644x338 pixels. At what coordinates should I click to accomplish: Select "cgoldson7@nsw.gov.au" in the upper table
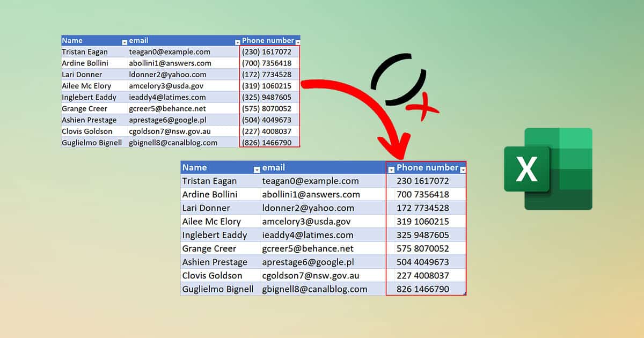pyautogui.click(x=170, y=131)
